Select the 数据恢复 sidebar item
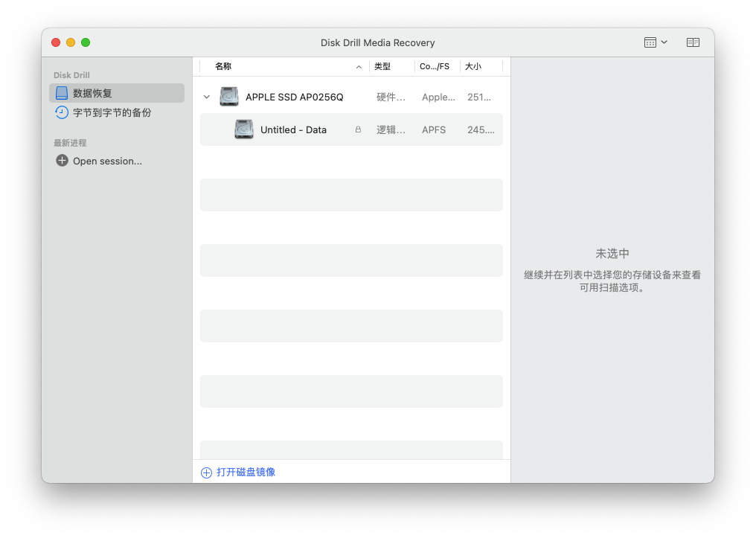 pyautogui.click(x=117, y=93)
